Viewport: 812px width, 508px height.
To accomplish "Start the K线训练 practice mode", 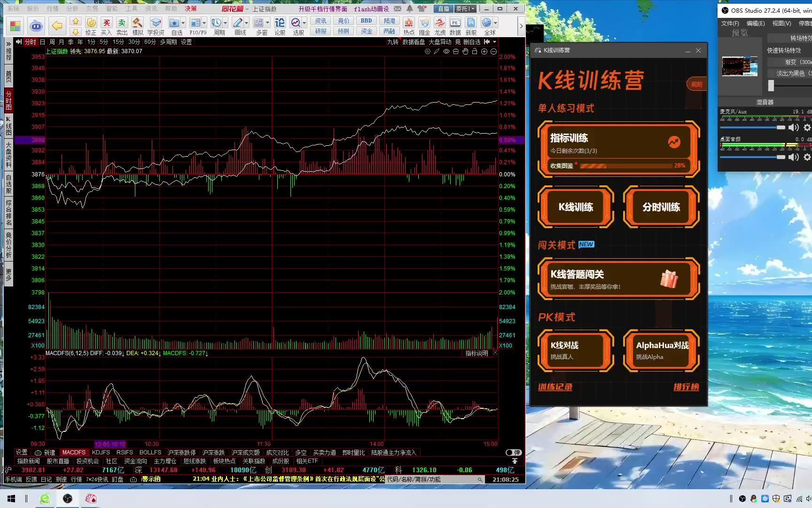I will (576, 207).
